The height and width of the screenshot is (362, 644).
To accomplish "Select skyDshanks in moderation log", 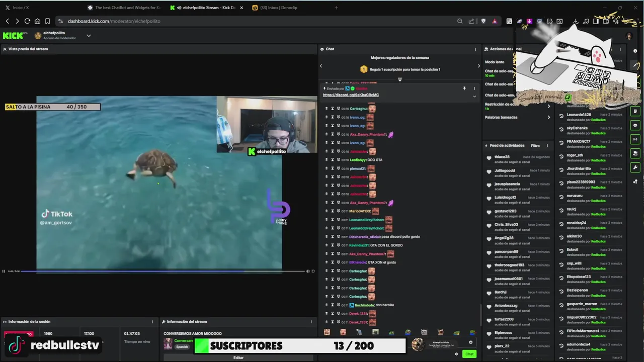I will [x=577, y=128].
